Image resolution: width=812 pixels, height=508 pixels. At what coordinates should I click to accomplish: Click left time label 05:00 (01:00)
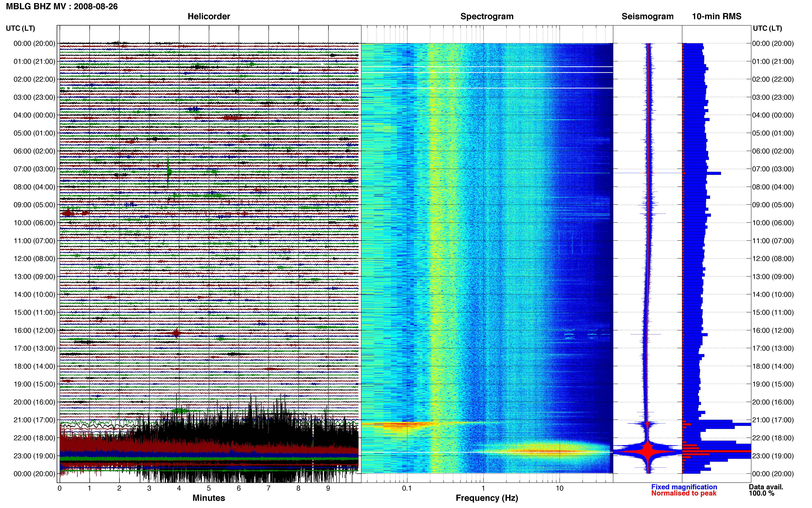pos(34,133)
